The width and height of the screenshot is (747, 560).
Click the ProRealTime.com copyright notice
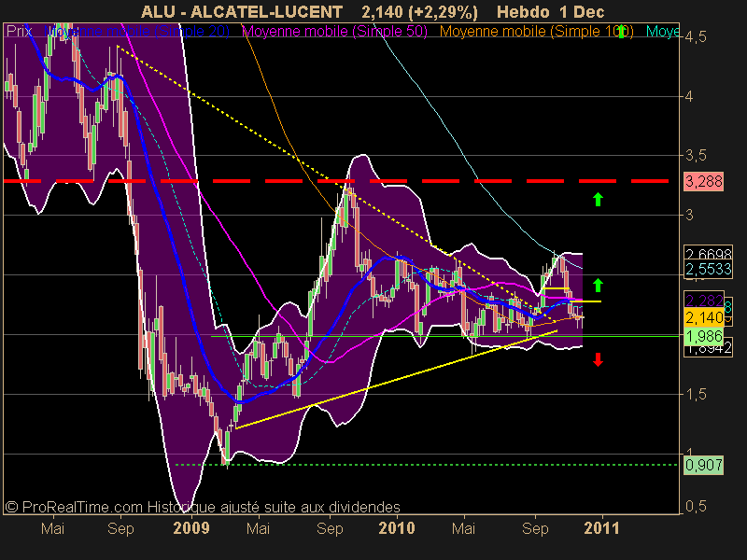[203, 507]
